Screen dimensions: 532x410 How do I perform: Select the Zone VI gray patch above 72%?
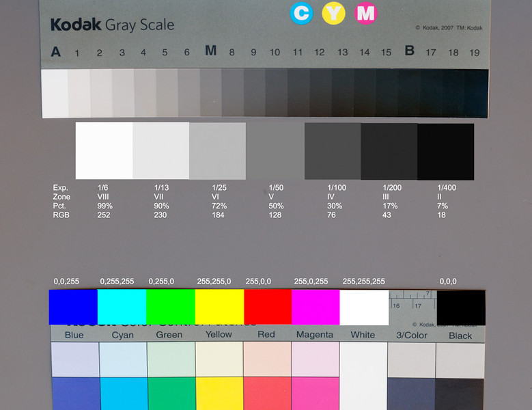tap(217, 151)
